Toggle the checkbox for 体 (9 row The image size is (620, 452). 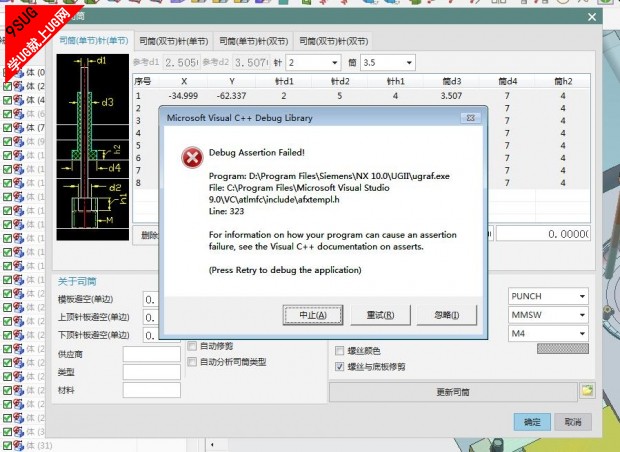tap(7, 142)
